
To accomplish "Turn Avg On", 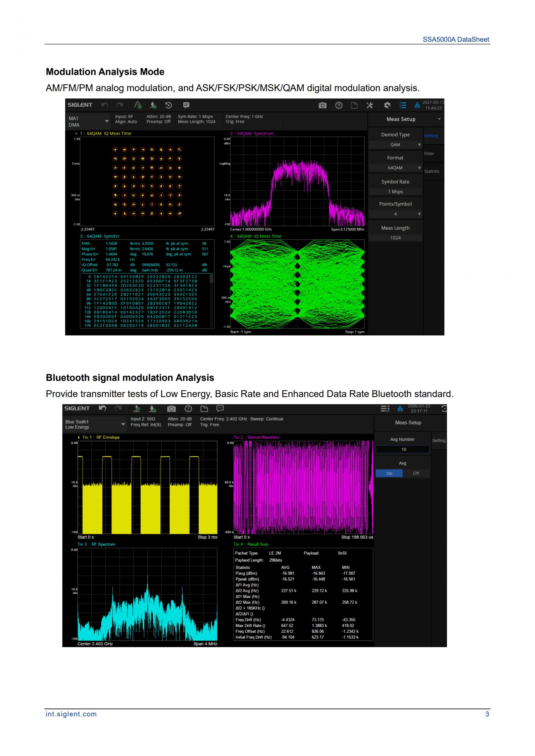I will tap(389, 473).
